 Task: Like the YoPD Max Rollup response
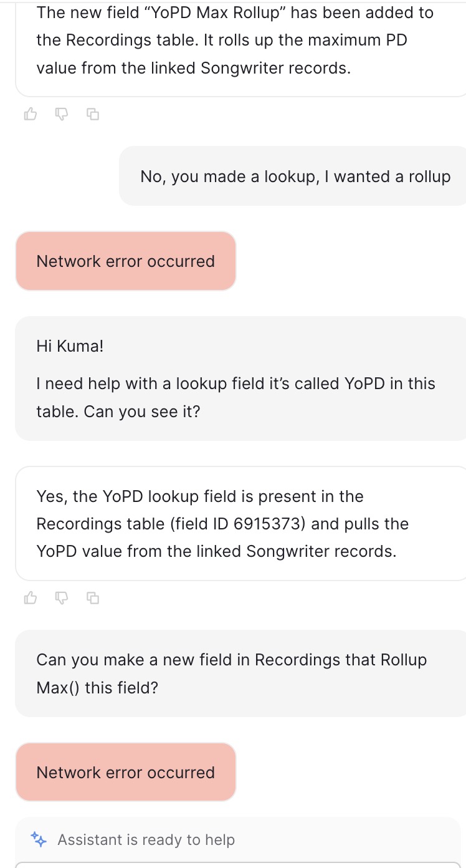30,114
